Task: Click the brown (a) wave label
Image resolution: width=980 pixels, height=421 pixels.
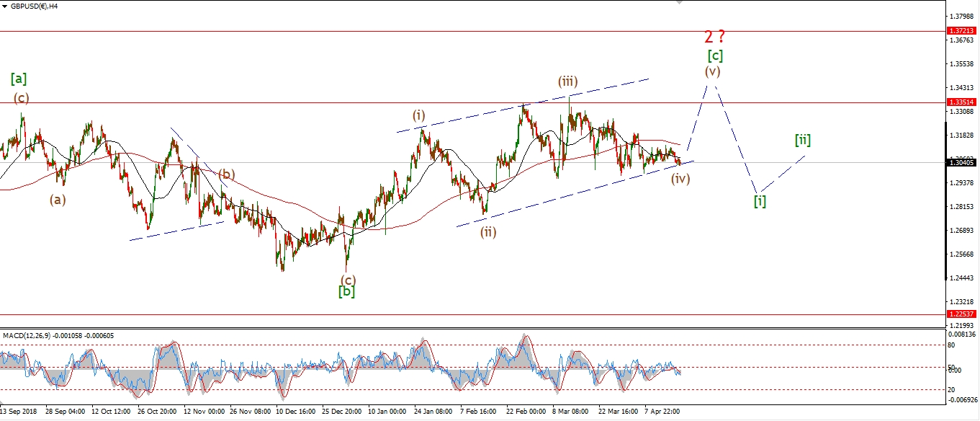Action: pyautogui.click(x=58, y=200)
